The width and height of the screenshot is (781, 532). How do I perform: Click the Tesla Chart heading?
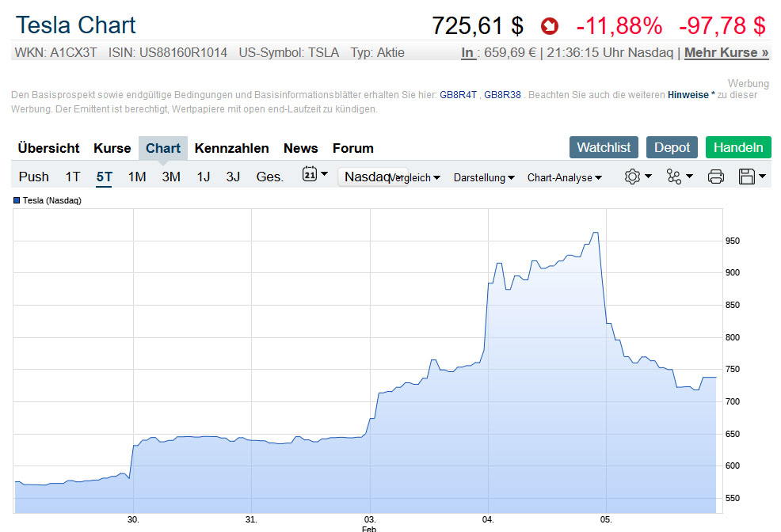pyautogui.click(x=76, y=25)
